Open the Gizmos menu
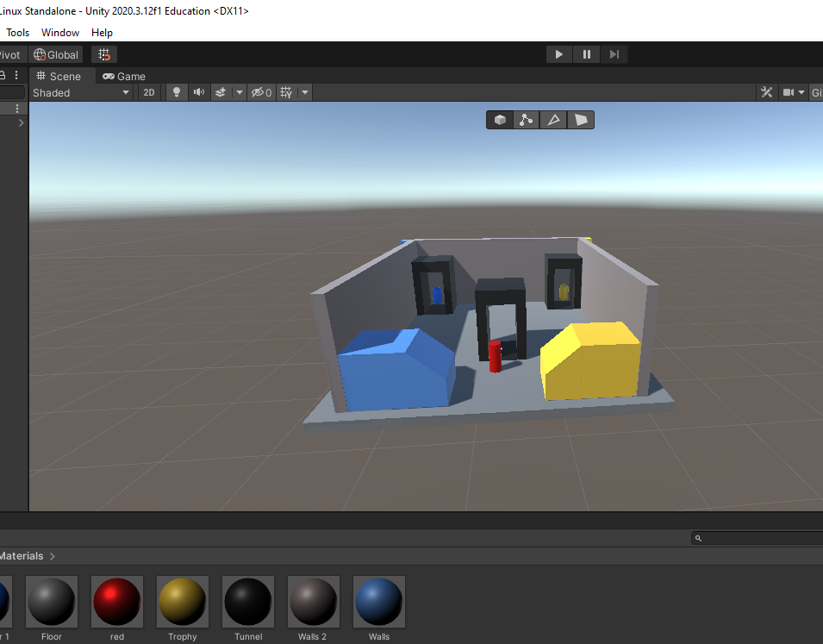 tap(816, 92)
